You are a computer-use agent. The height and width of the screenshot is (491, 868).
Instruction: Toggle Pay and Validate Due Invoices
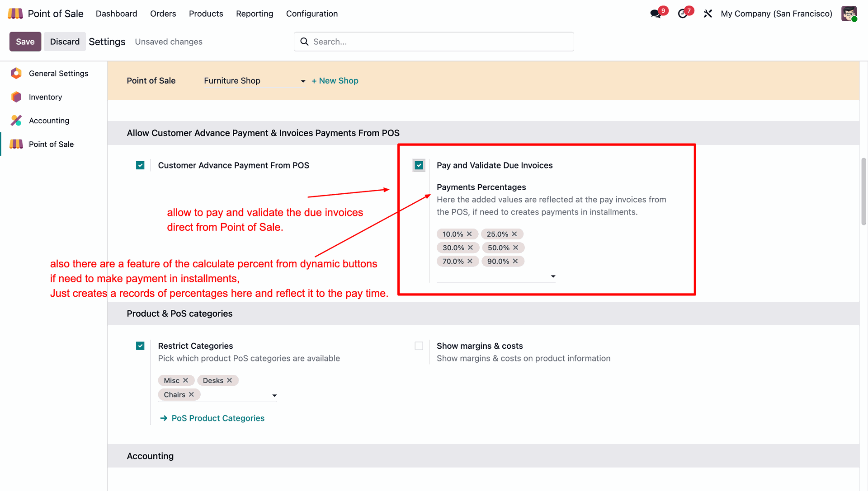(419, 165)
